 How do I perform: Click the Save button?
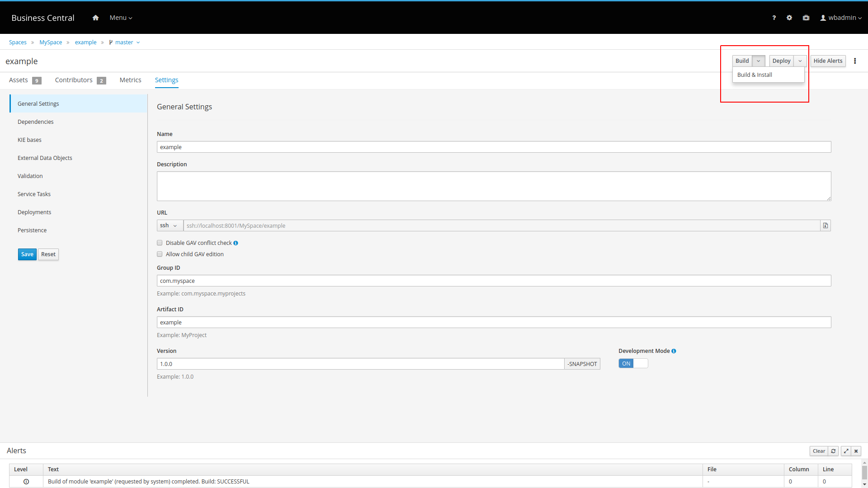(27, 254)
